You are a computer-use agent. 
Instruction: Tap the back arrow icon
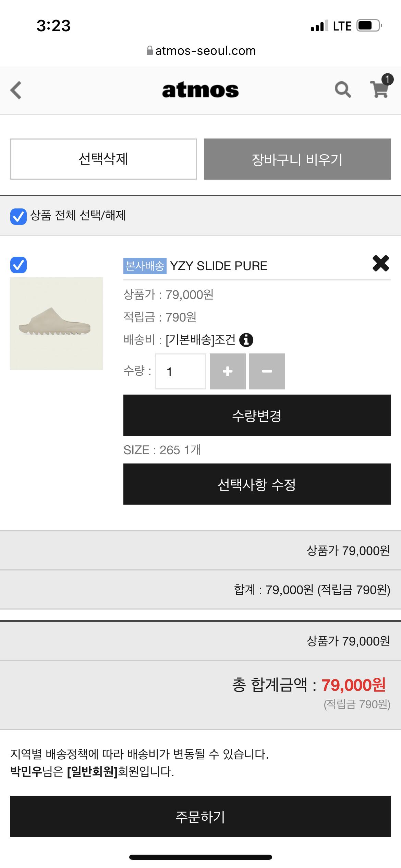point(16,90)
